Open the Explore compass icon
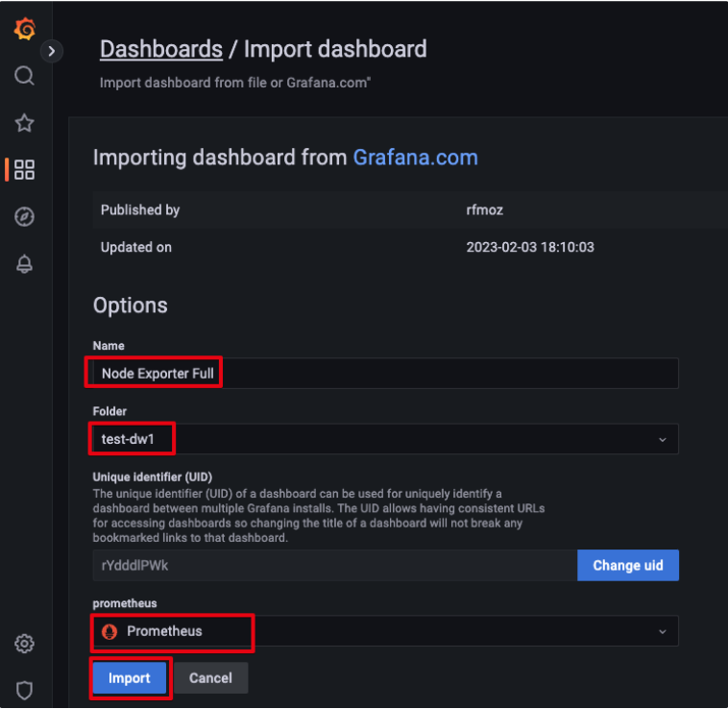Image resolution: width=728 pixels, height=709 pixels. click(x=25, y=217)
